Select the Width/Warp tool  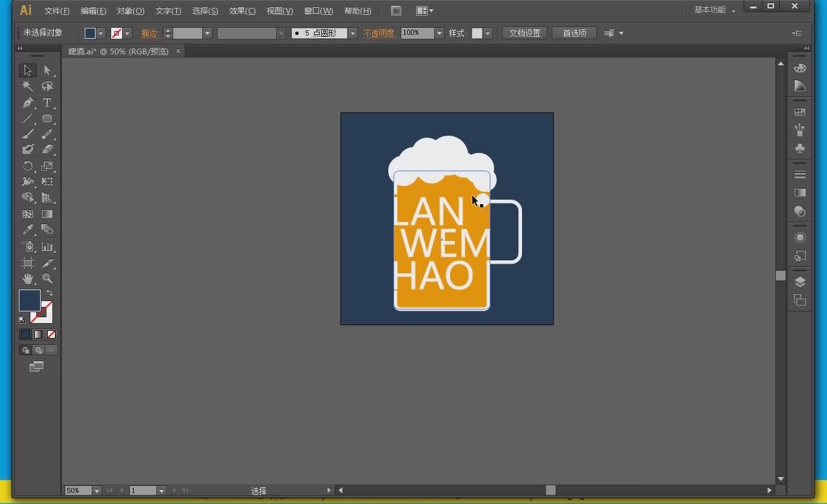pyautogui.click(x=28, y=182)
